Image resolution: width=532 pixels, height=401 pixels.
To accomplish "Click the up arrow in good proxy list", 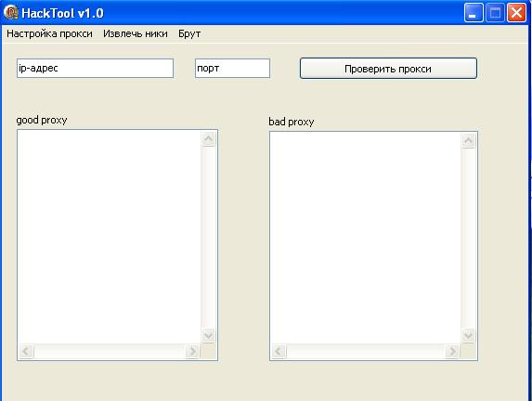I will 209,138.
